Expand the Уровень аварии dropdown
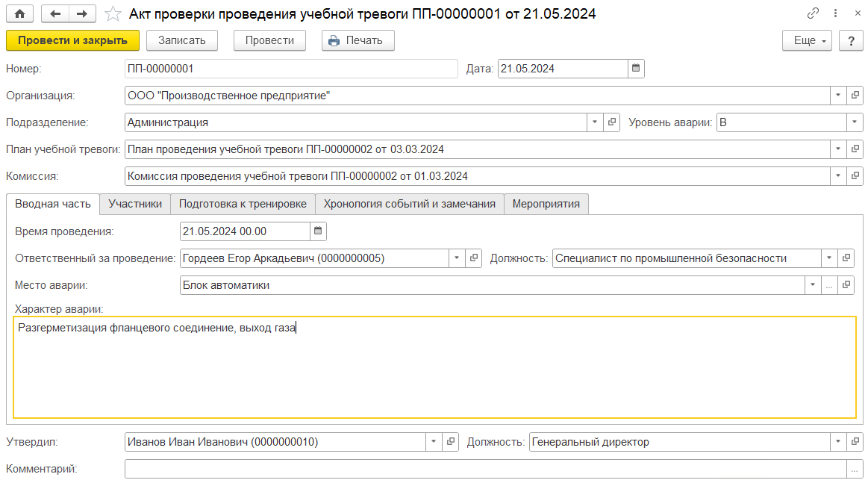The height and width of the screenshot is (483, 868). click(855, 122)
